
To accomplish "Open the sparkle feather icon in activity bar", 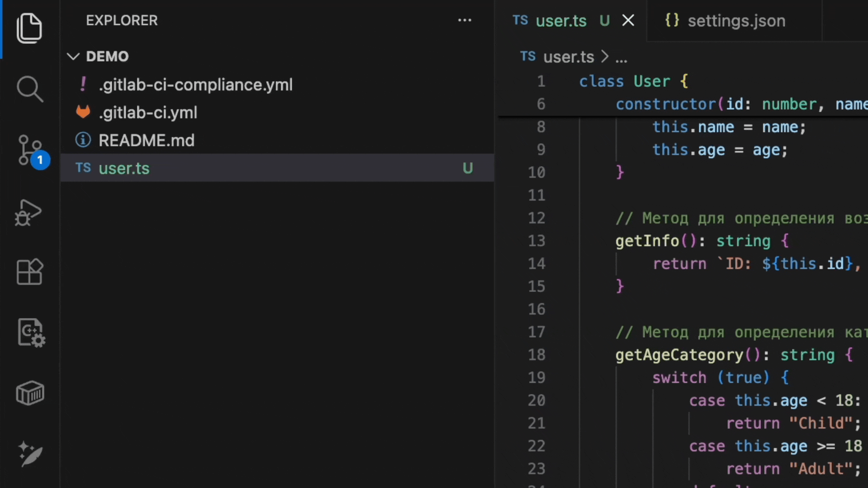I will tap(30, 454).
